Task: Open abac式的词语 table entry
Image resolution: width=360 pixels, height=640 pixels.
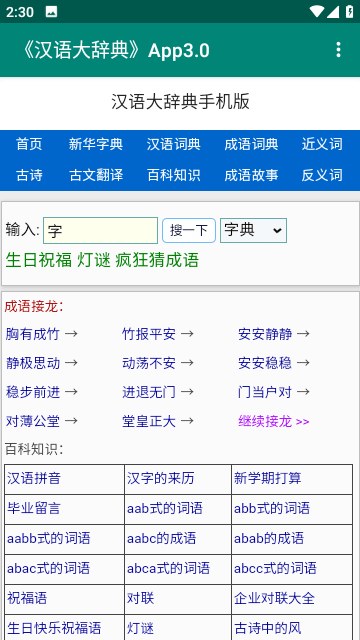Action: [49, 569]
